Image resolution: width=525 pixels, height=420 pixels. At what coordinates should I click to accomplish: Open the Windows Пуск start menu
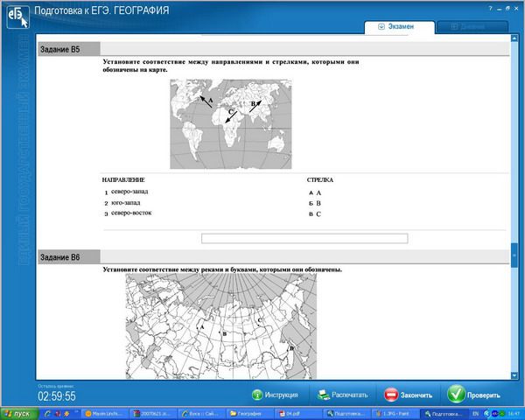(17, 413)
